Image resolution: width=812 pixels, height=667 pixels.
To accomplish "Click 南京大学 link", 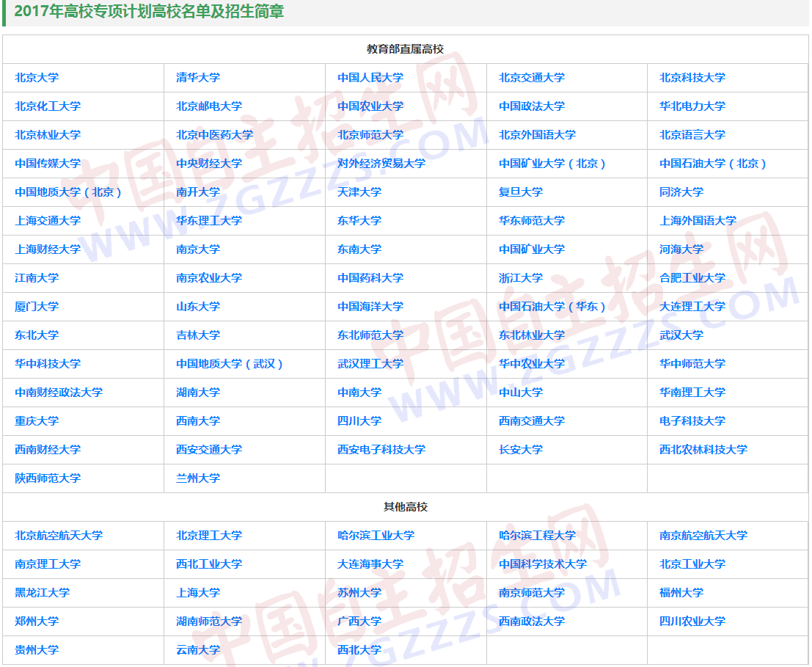I will point(198,249).
